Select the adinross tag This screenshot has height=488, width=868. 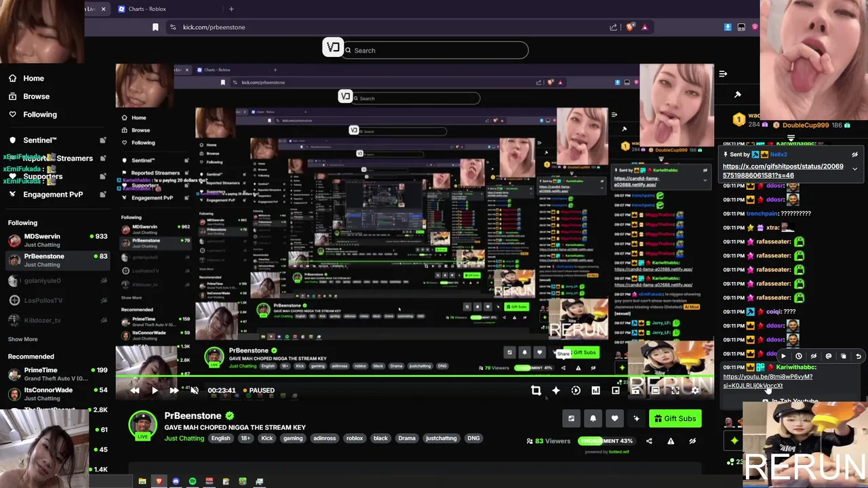coord(324,439)
